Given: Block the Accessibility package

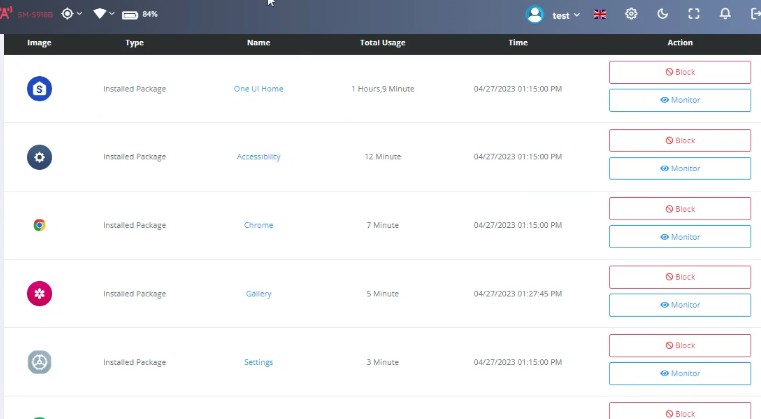Looking at the screenshot, I should (680, 141).
